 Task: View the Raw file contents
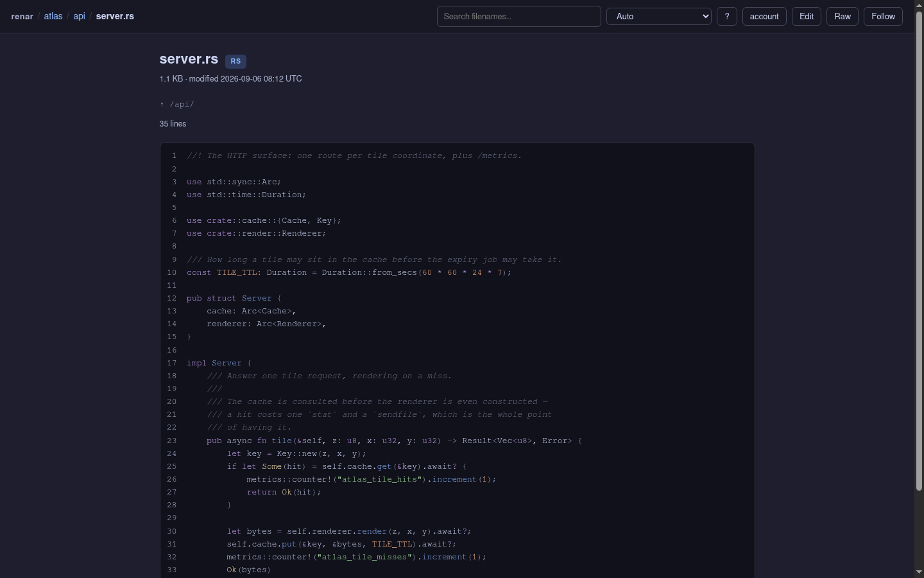pyautogui.click(x=843, y=17)
